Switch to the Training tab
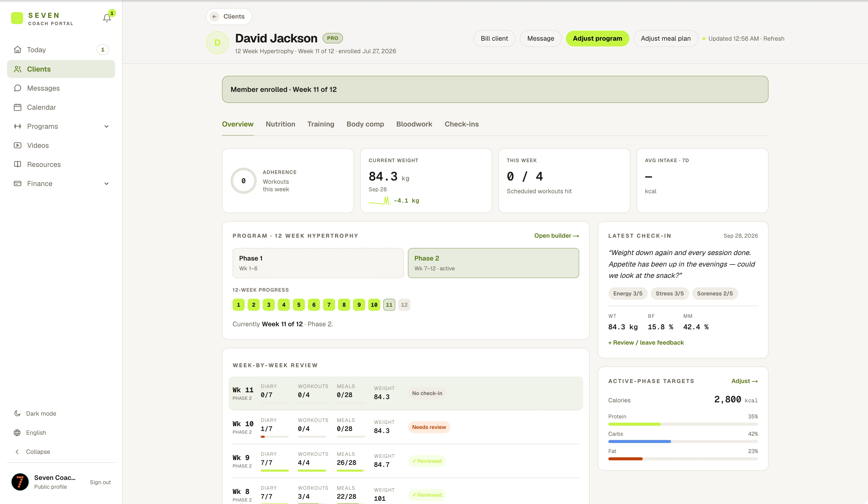This screenshot has height=504, width=868. 321,124
